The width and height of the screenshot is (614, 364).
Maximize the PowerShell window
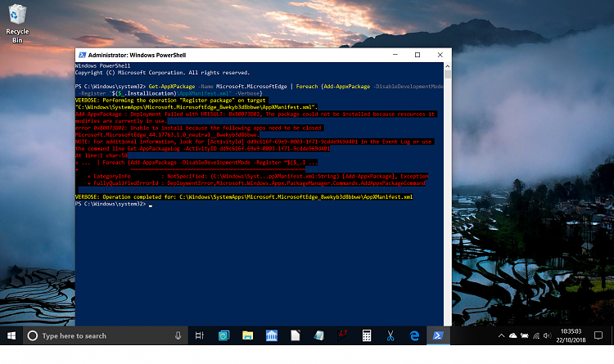(418, 55)
